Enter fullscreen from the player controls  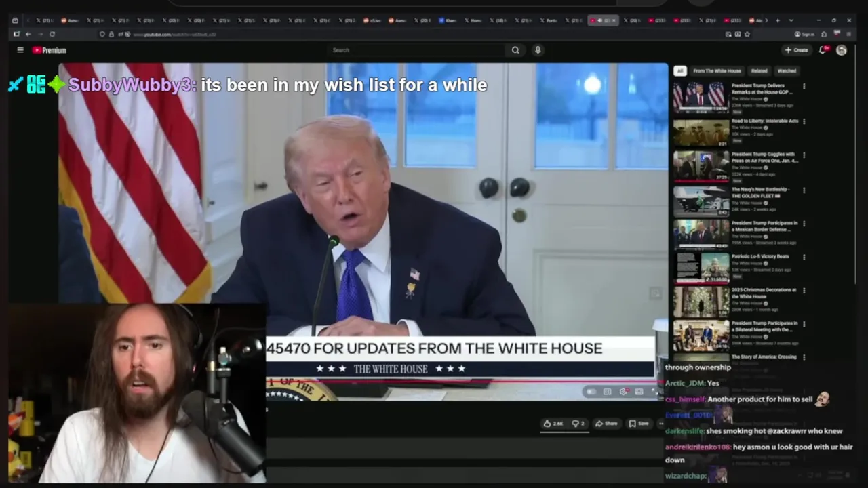coord(654,392)
